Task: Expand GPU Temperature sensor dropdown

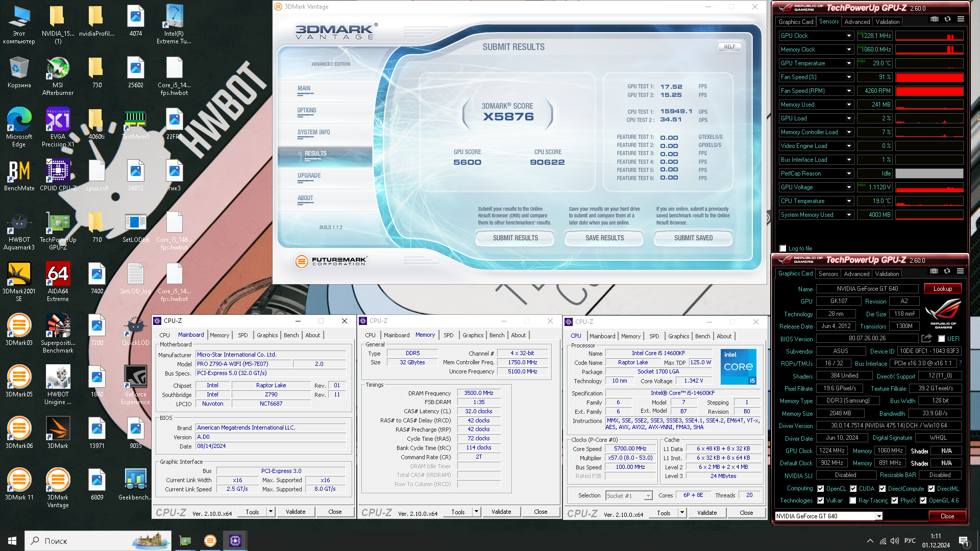Action: coord(849,63)
